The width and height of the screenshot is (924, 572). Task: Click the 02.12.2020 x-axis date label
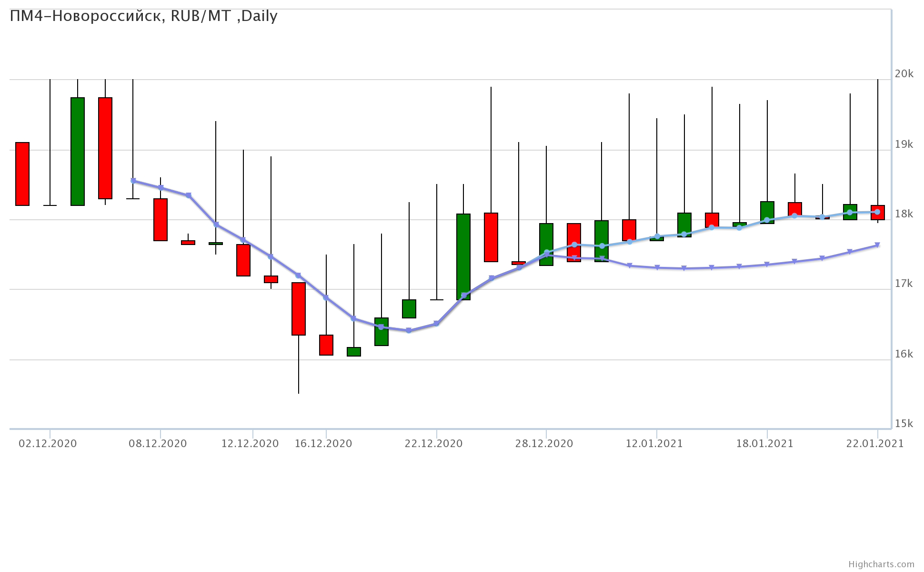pos(48,444)
